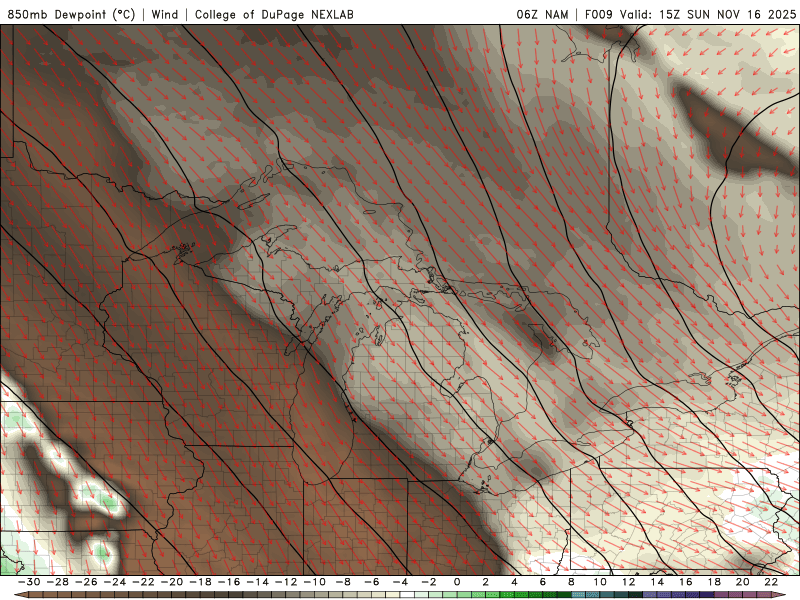This screenshot has height=600, width=800.
Task: Click the -4 label on color scale
Action: [401, 582]
